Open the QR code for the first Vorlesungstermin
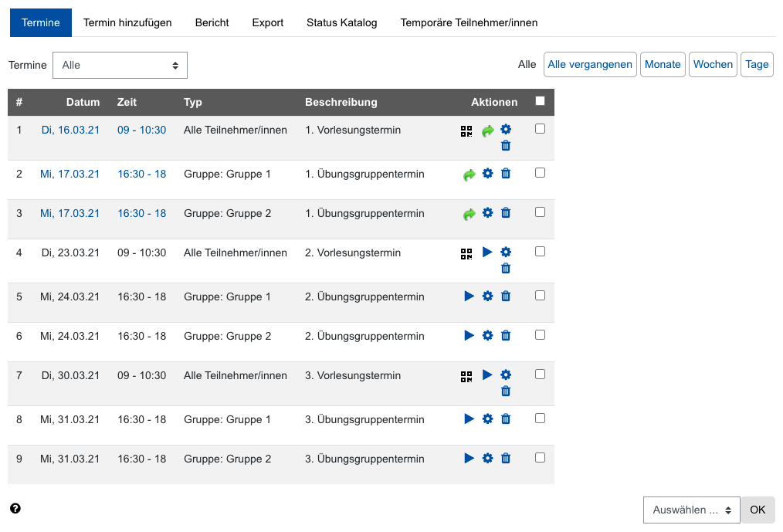Screen dimensions: 783x532 (x=466, y=131)
